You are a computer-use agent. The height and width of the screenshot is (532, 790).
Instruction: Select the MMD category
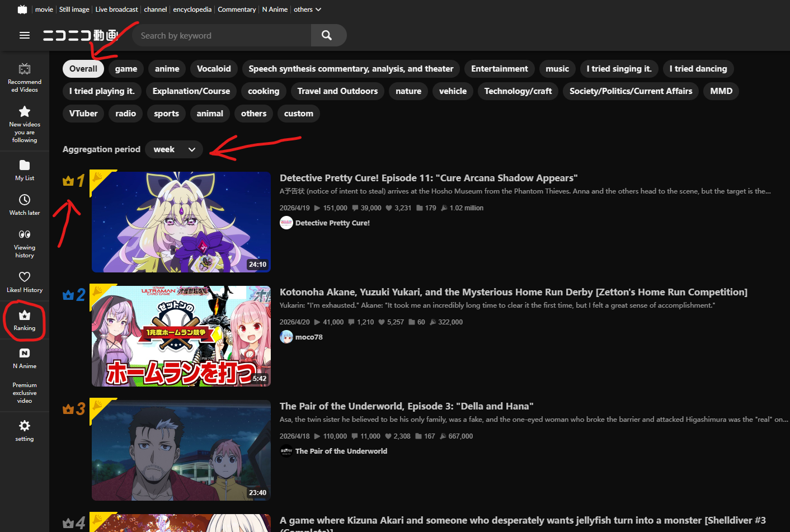[x=722, y=91]
